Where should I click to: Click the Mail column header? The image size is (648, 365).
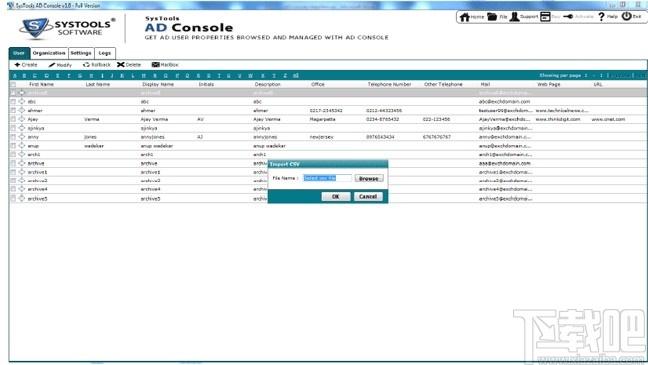tap(485, 84)
